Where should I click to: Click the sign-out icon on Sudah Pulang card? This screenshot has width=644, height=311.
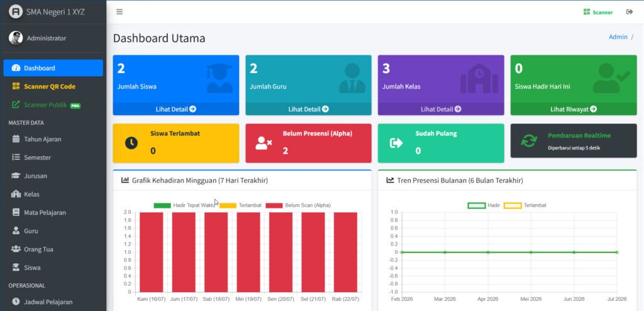point(396,143)
